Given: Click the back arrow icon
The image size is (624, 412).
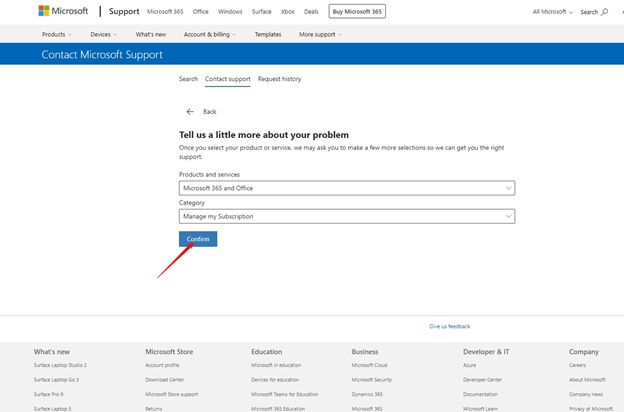Looking at the screenshot, I should pyautogui.click(x=190, y=111).
